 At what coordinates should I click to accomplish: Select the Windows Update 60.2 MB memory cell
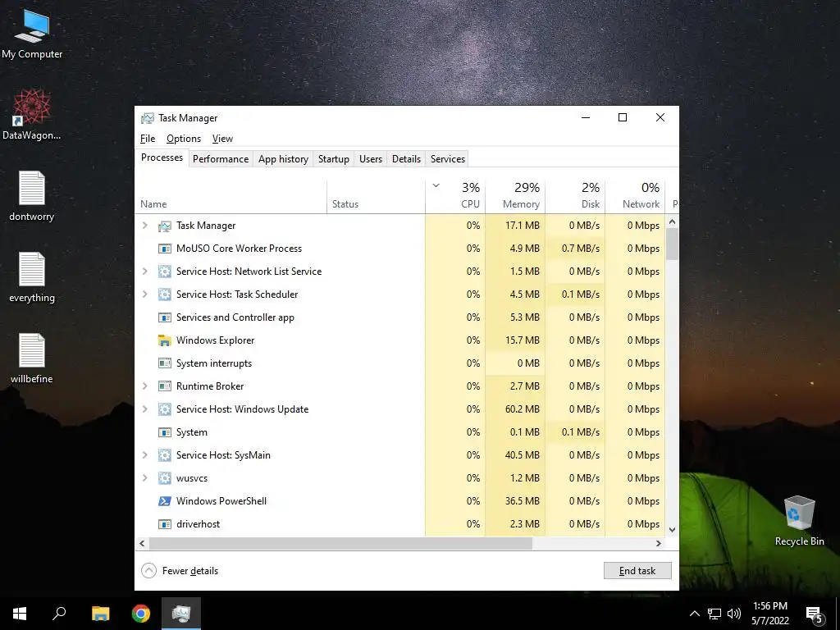[515, 409]
